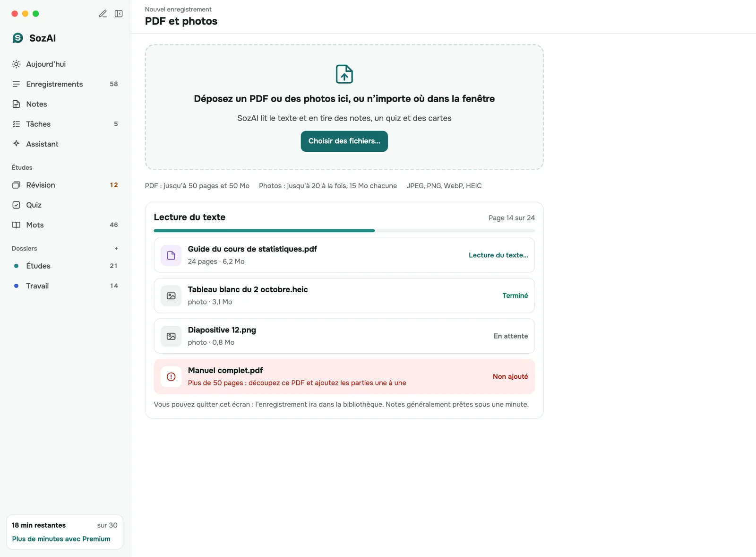Click the cards icon beside Révision

point(16,185)
